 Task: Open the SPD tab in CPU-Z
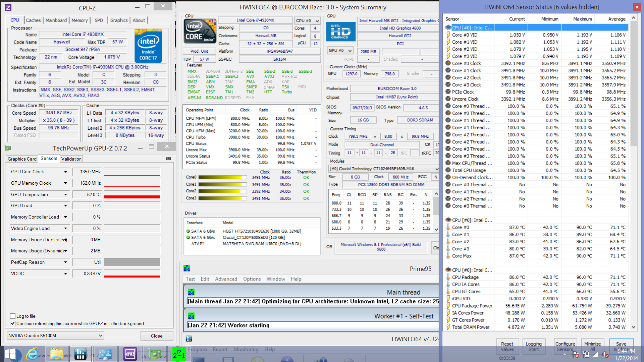[x=99, y=20]
